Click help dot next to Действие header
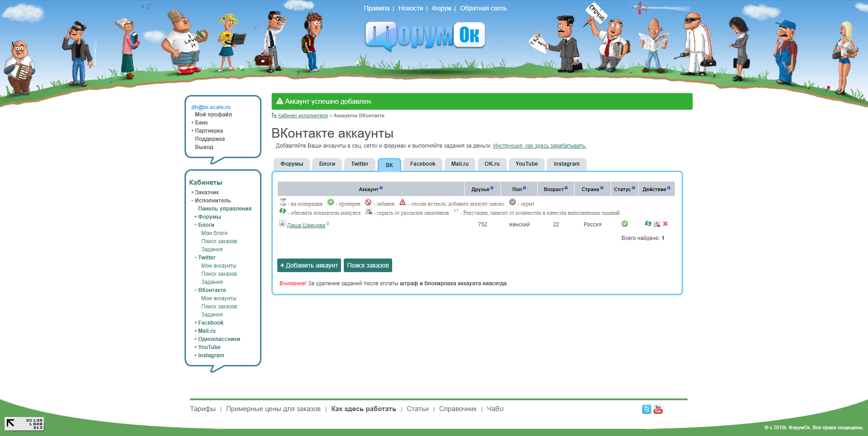 pos(669,188)
